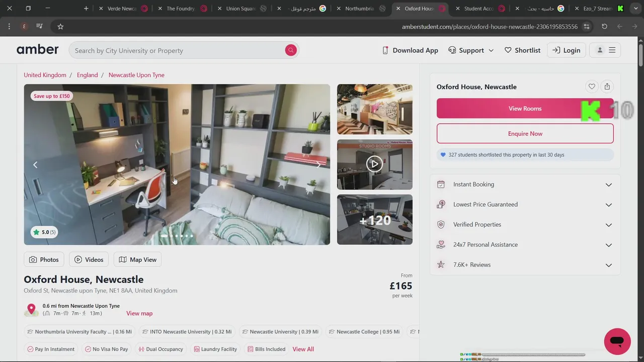Close The Foundry tab
This screenshot has height=362, width=644.
point(160,9)
